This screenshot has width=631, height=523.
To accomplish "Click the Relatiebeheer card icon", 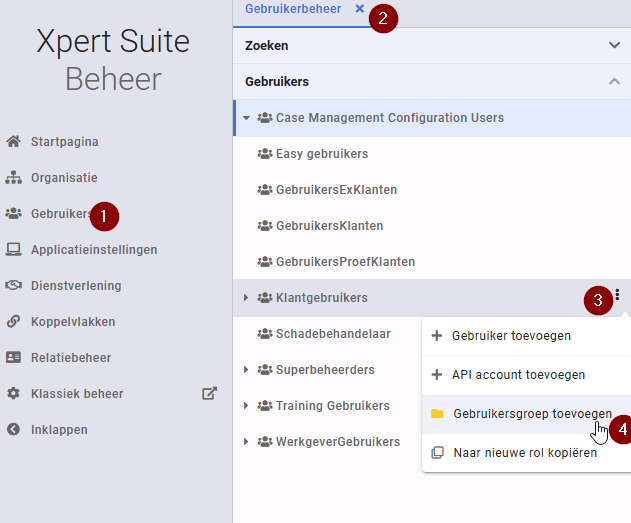I will [13, 357].
